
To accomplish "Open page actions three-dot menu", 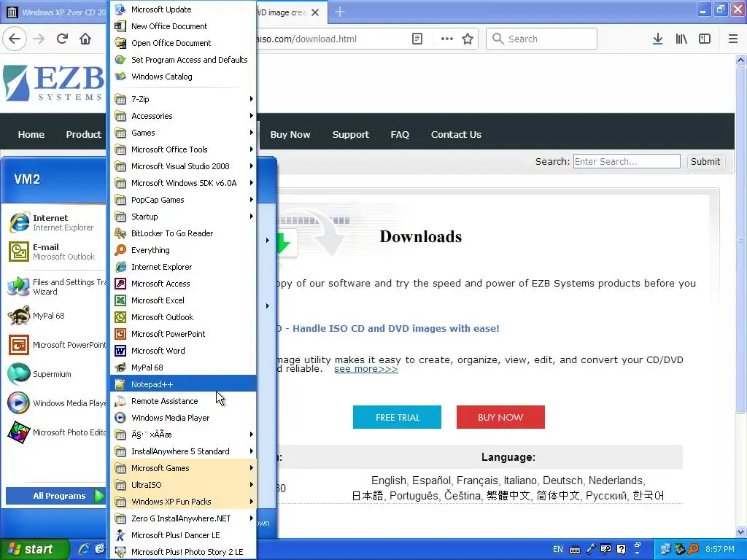I will [x=447, y=39].
